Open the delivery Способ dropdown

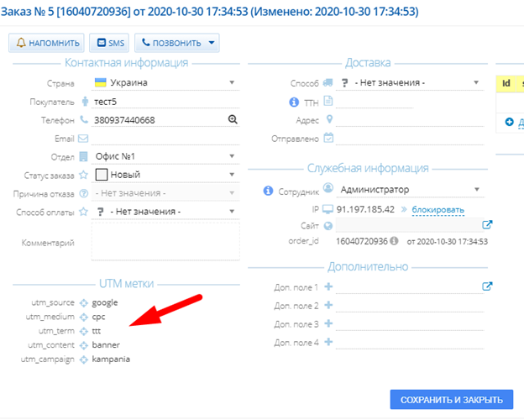coord(410,82)
